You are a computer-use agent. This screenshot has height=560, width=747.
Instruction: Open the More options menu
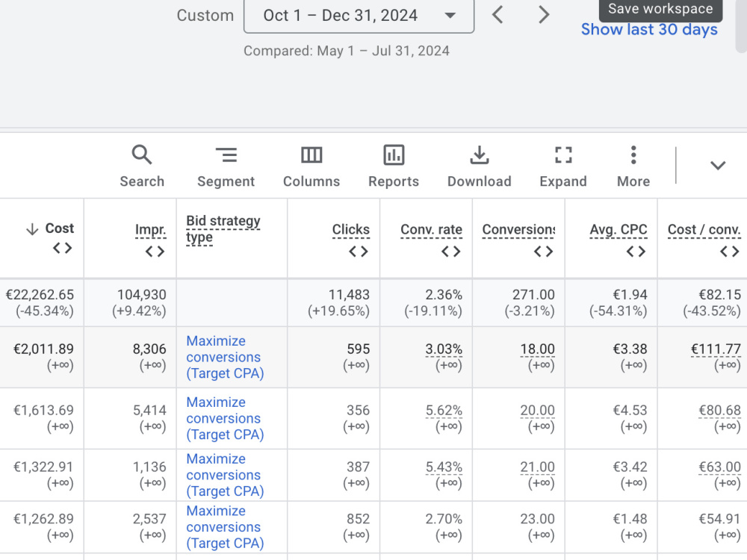click(633, 167)
